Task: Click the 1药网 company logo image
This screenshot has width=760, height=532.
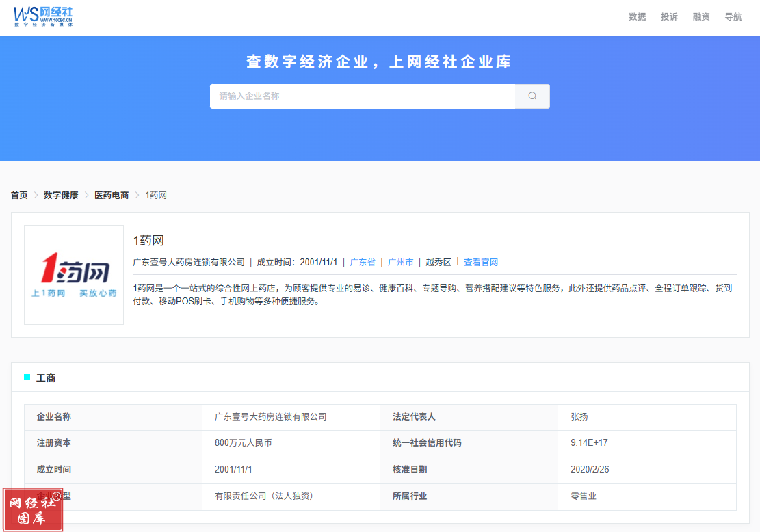Action: coord(74,275)
